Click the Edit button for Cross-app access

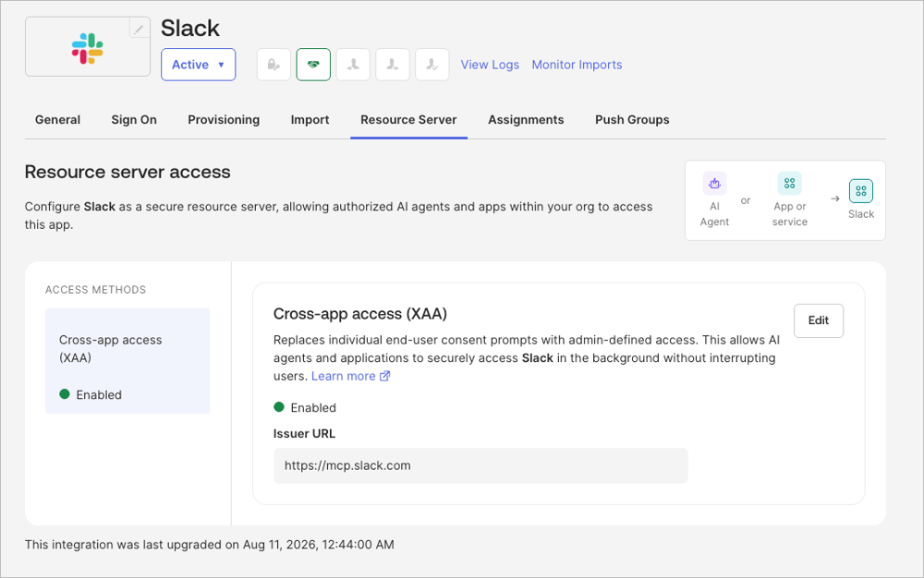pyautogui.click(x=819, y=320)
